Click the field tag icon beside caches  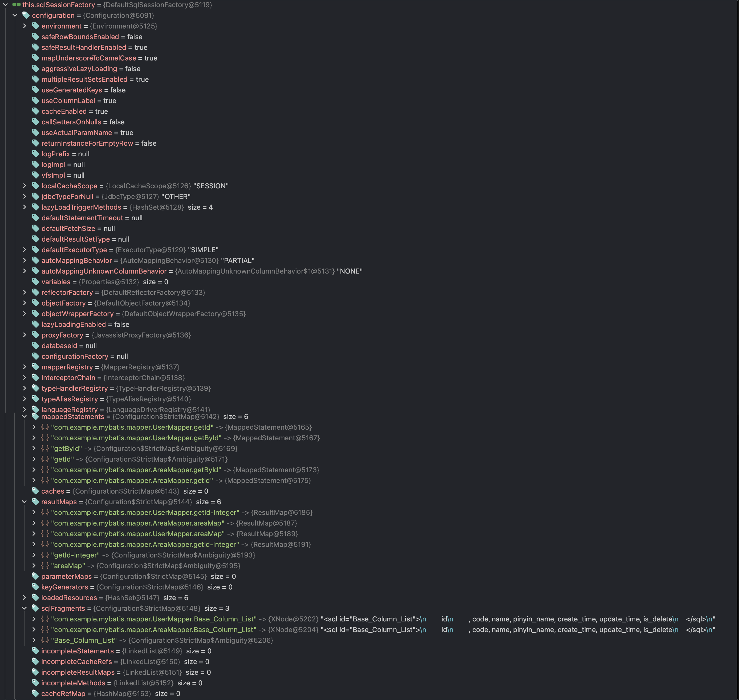tap(35, 491)
